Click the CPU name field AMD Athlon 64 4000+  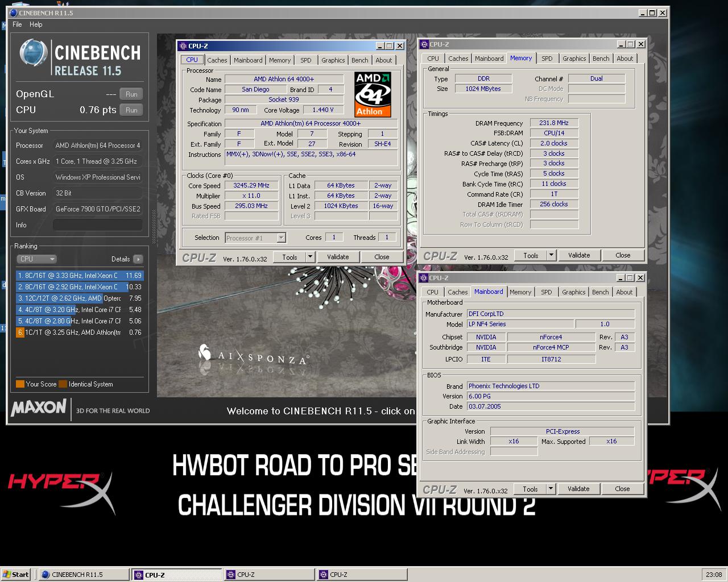click(x=284, y=79)
